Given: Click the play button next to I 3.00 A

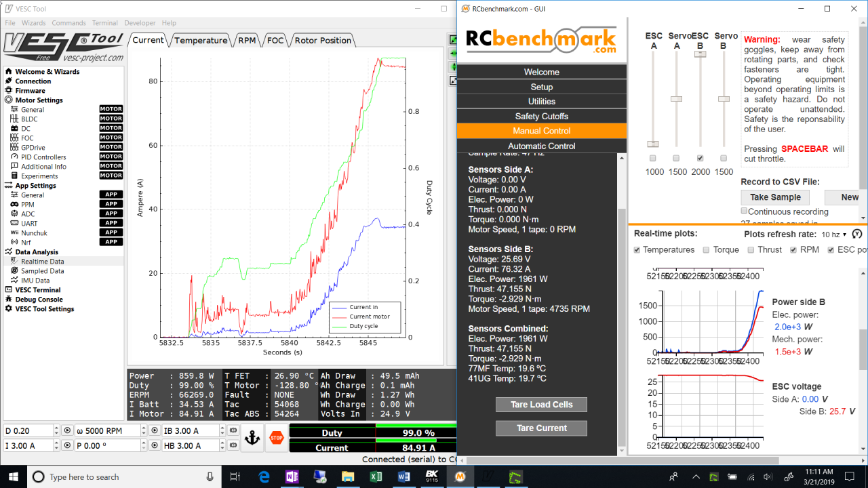Looking at the screenshot, I should tap(66, 445).
